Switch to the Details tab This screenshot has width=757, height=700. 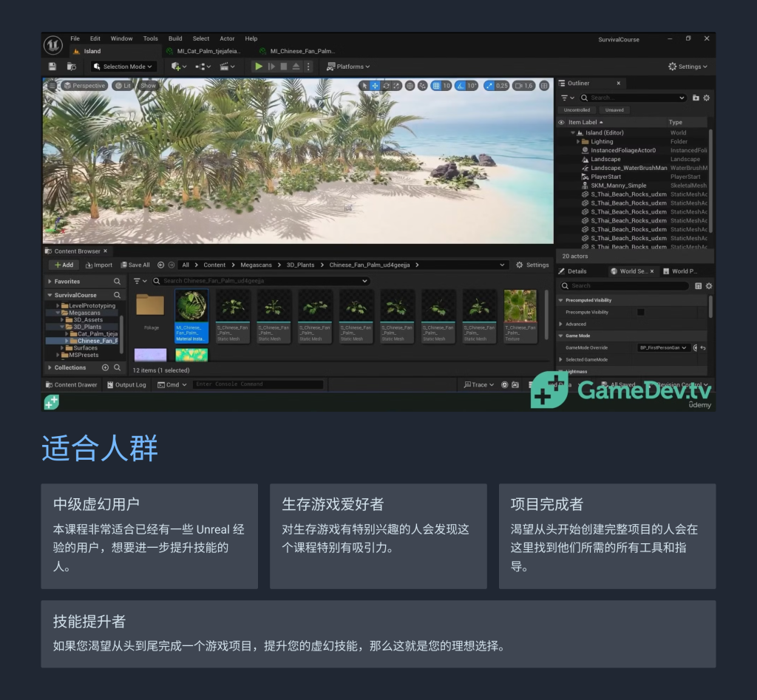click(x=572, y=271)
